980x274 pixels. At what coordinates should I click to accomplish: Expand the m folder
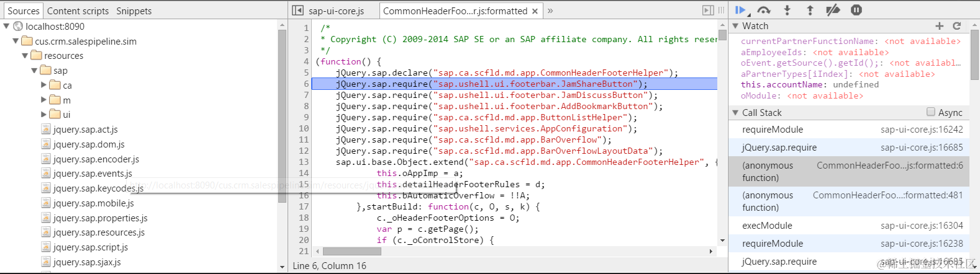tap(43, 100)
